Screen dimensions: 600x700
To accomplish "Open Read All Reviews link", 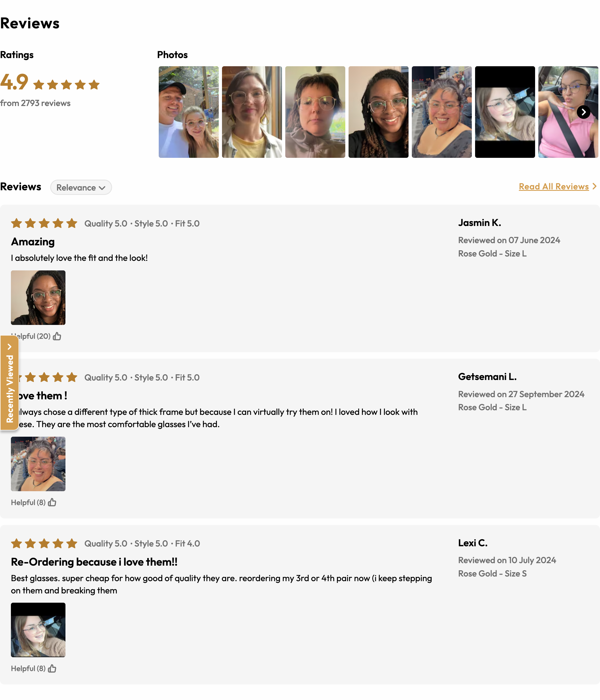I will tap(554, 186).
